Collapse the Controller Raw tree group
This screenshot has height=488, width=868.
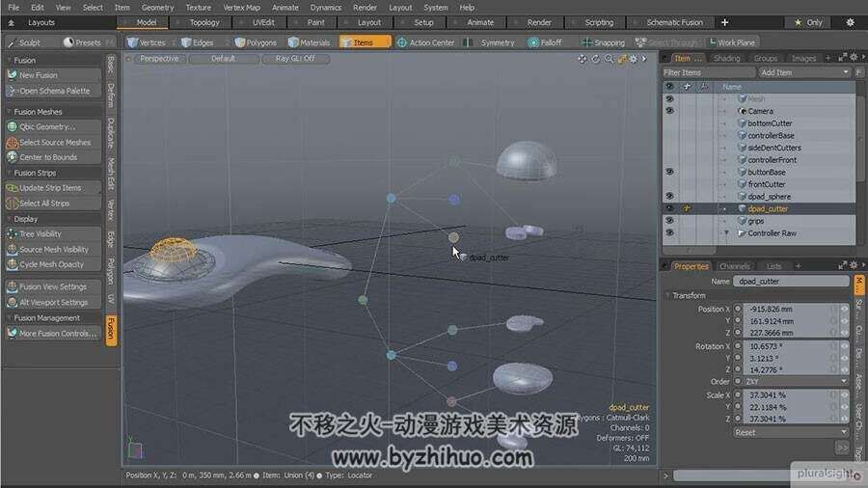click(726, 233)
